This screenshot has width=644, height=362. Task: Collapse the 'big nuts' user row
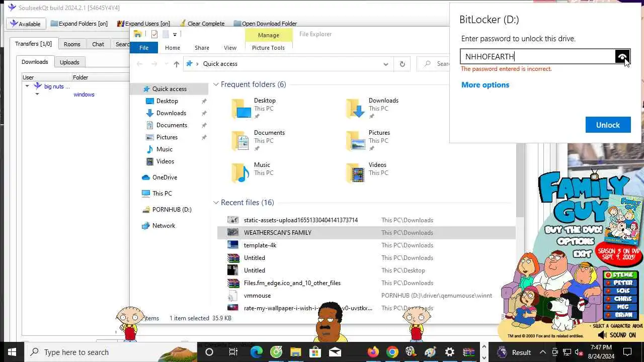[27, 86]
